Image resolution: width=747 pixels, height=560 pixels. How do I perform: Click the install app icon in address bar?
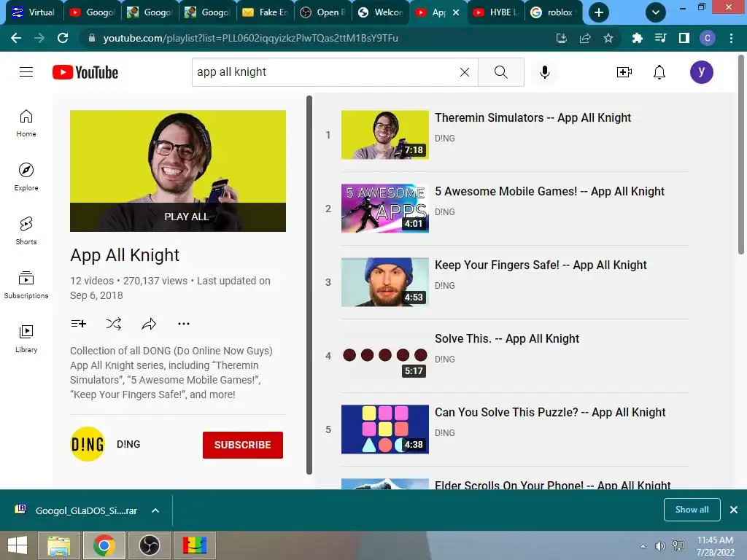click(562, 38)
